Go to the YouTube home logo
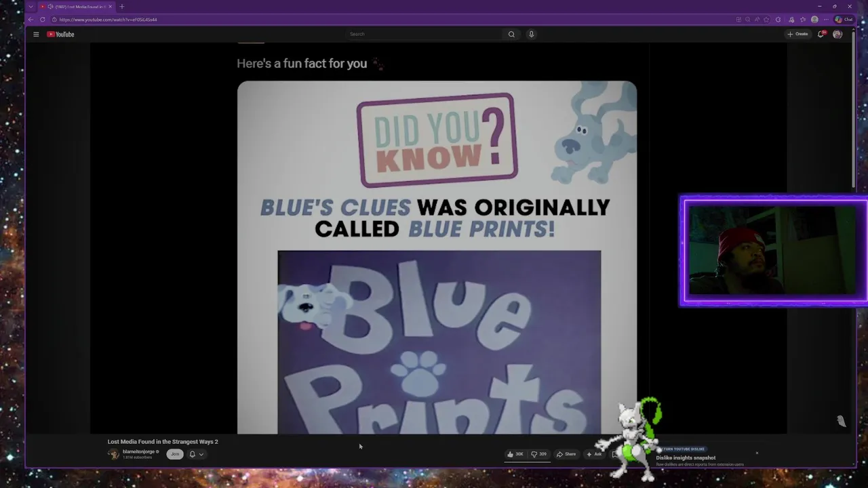 [x=60, y=34]
